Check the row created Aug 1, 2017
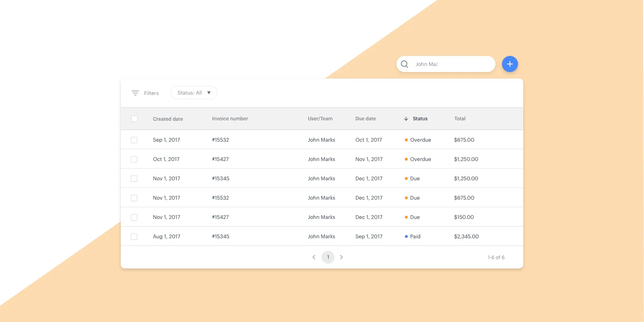The width and height of the screenshot is (644, 322). (x=134, y=237)
